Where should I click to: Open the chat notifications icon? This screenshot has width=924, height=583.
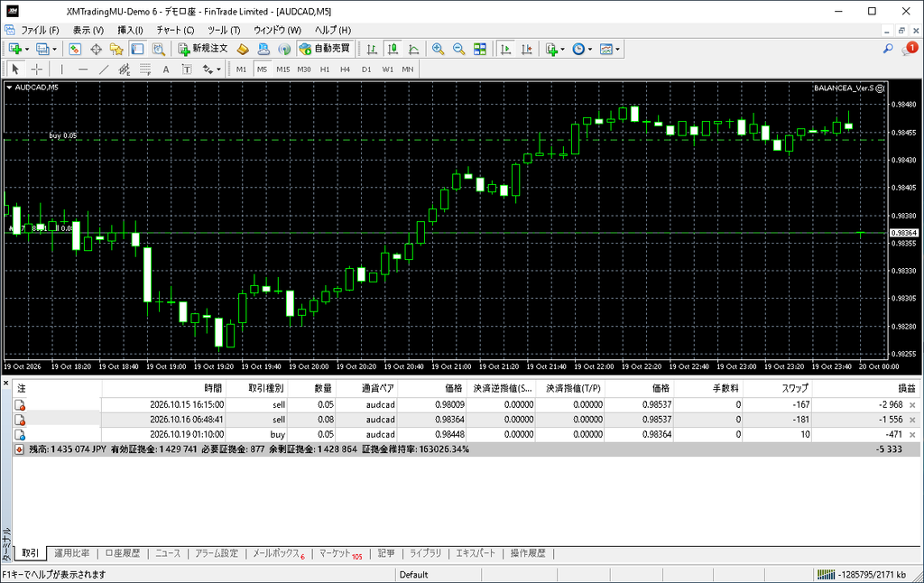910,49
